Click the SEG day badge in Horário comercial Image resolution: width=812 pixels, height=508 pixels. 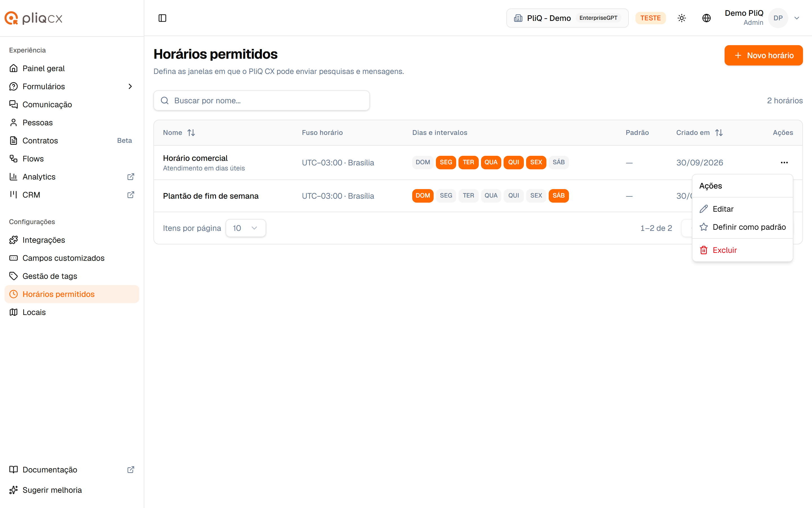click(445, 162)
